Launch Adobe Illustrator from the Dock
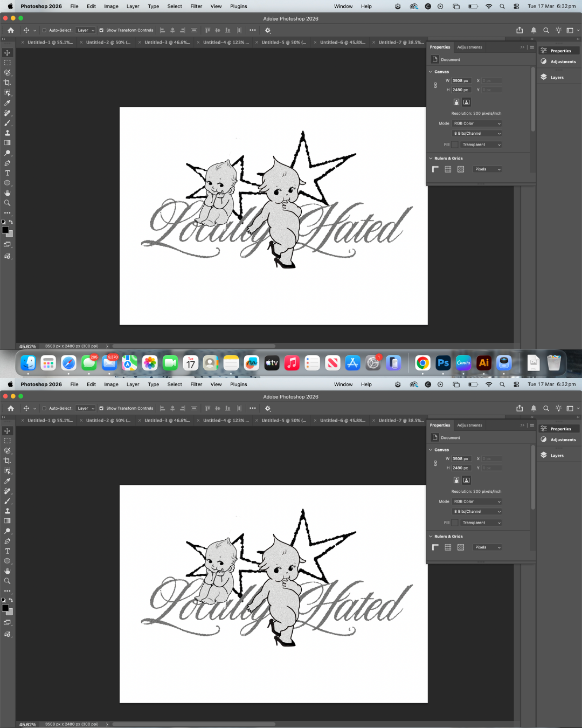This screenshot has height=728, width=582. pos(484,363)
